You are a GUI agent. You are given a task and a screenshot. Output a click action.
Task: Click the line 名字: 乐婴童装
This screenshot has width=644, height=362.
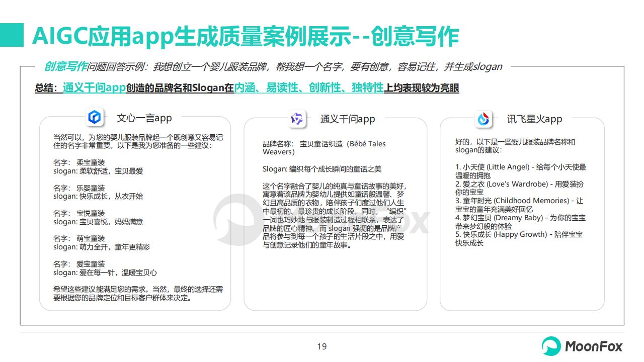click(79, 188)
